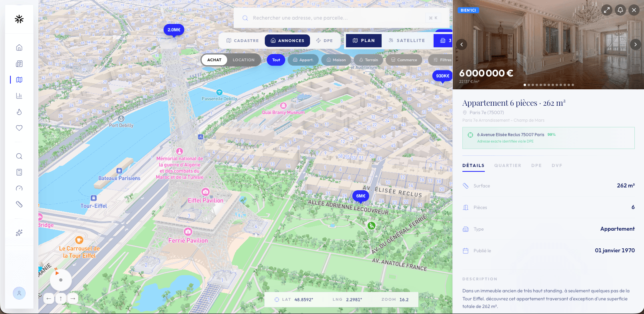This screenshot has height=314, width=644.
Task: Rotate the map left with arrow button
Action: (49, 298)
